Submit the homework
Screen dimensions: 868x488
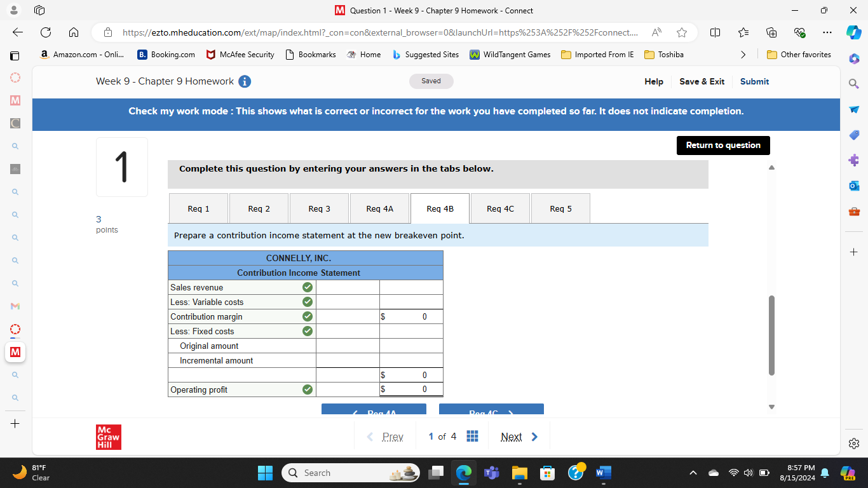point(754,81)
